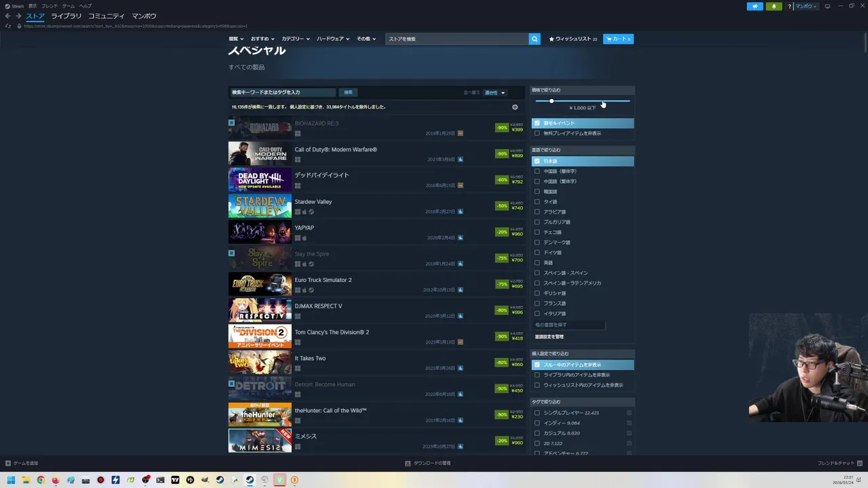This screenshot has width=868, height=488.
Task: Expand the ハードウェア store menu
Action: (x=333, y=39)
